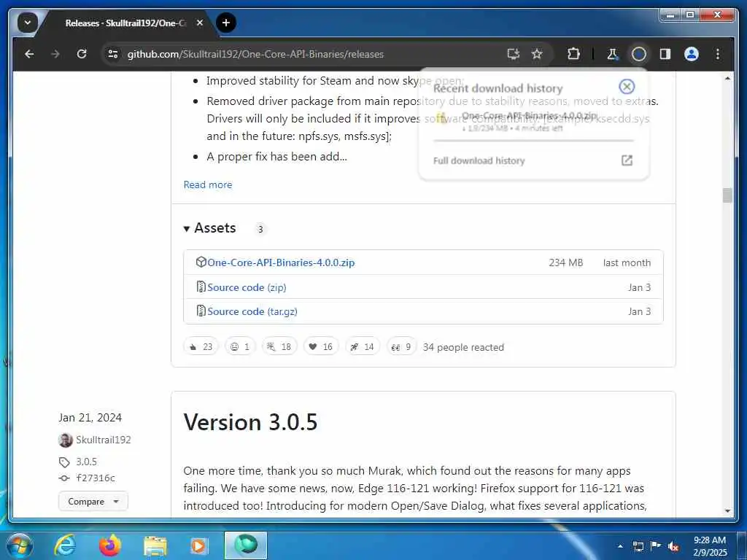The height and width of the screenshot is (560, 747).
Task: Go back to the previous page
Action: coord(29,54)
